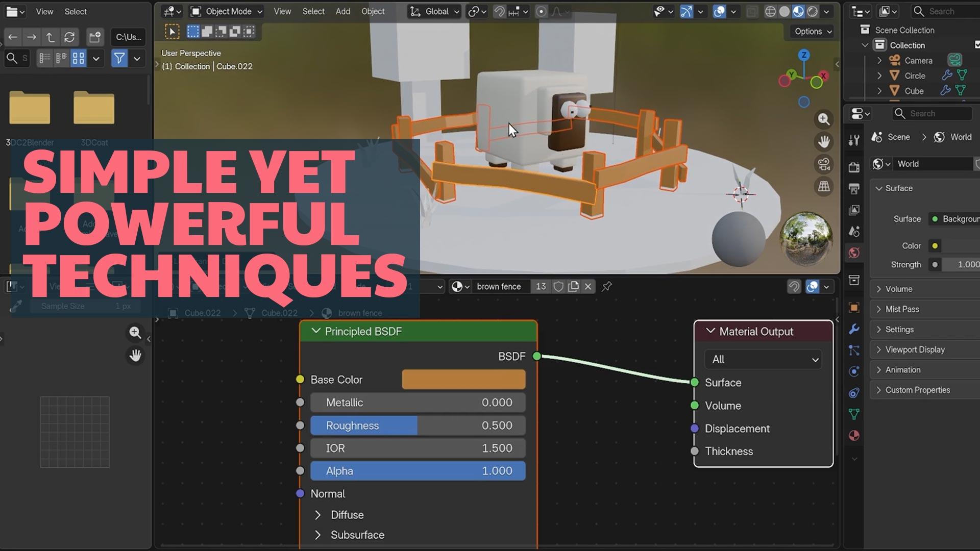This screenshot has width=980, height=551.
Task: Open the 3D viewport Object menu
Action: pyautogui.click(x=373, y=11)
